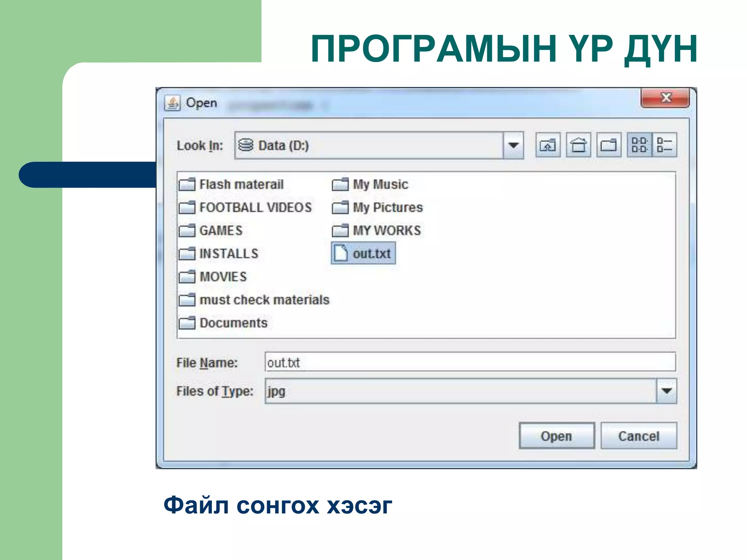The width and height of the screenshot is (747, 560).
Task: Click the folder icon beside My Pictures
Action: [340, 207]
